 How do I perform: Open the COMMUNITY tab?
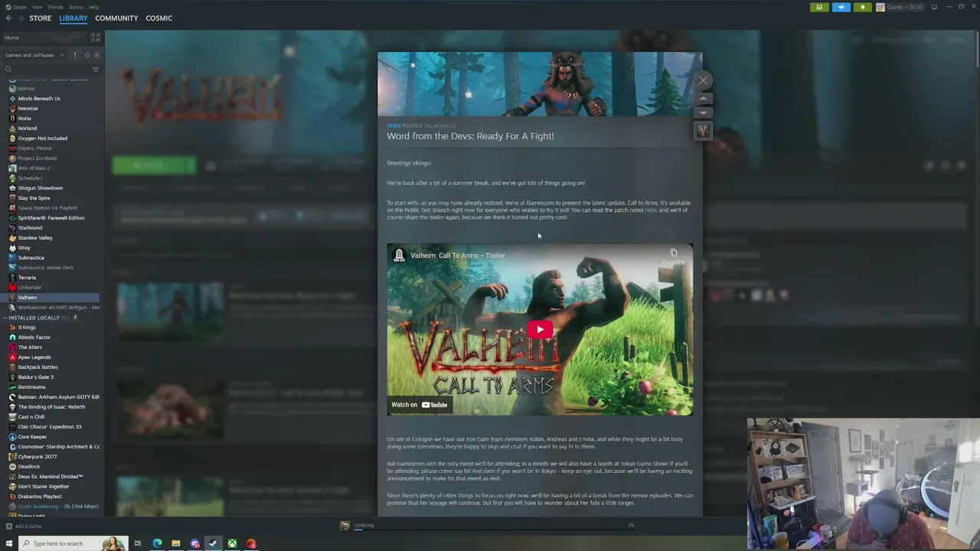pyautogui.click(x=116, y=18)
